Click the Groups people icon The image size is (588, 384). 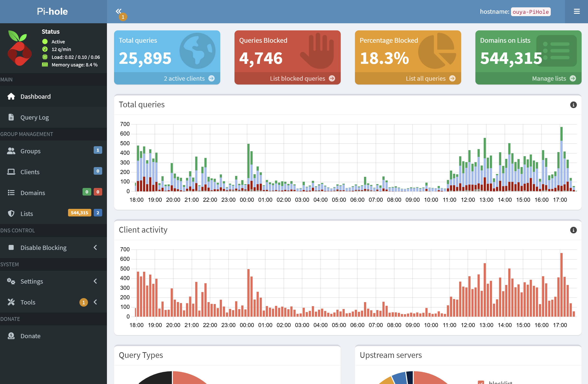tap(11, 151)
